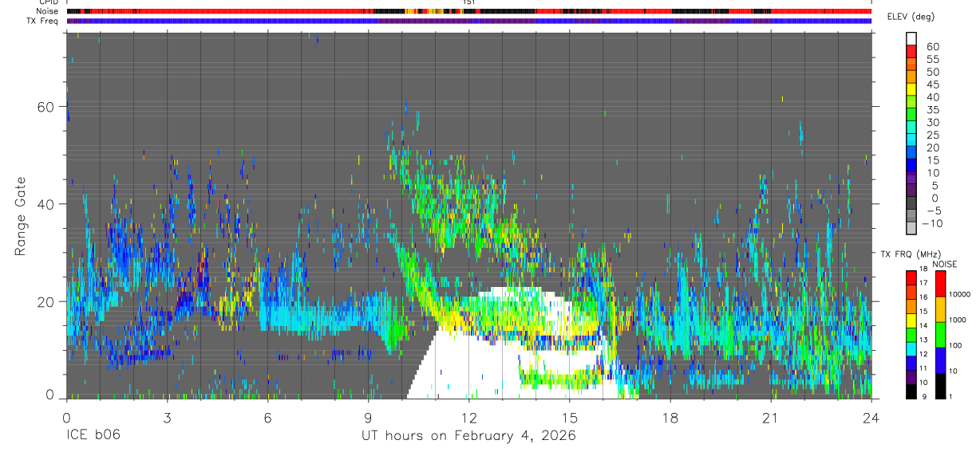Viewport: 980px width, 452px height.
Task: Click the lightest gray bottom swatch of the ELEV colorbar
Action: point(912,228)
